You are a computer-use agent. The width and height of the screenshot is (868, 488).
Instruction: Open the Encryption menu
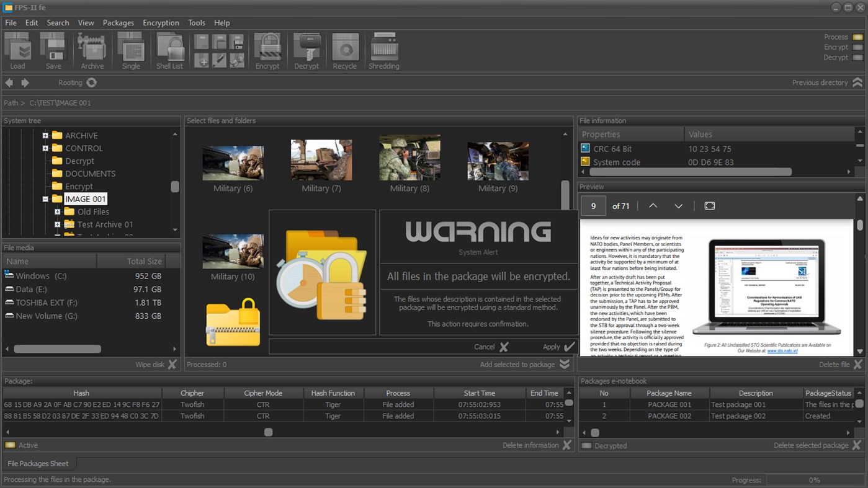[x=161, y=23]
